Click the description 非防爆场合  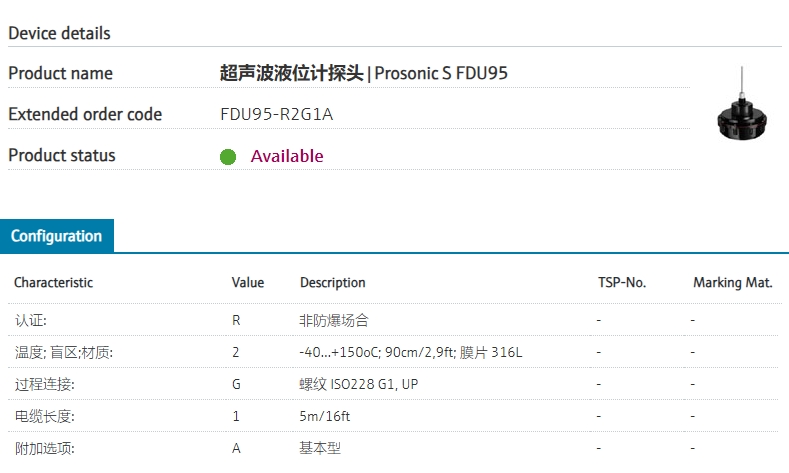(334, 320)
